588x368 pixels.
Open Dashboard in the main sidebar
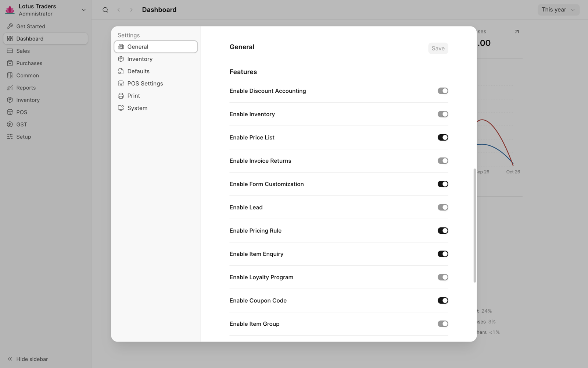click(x=46, y=39)
